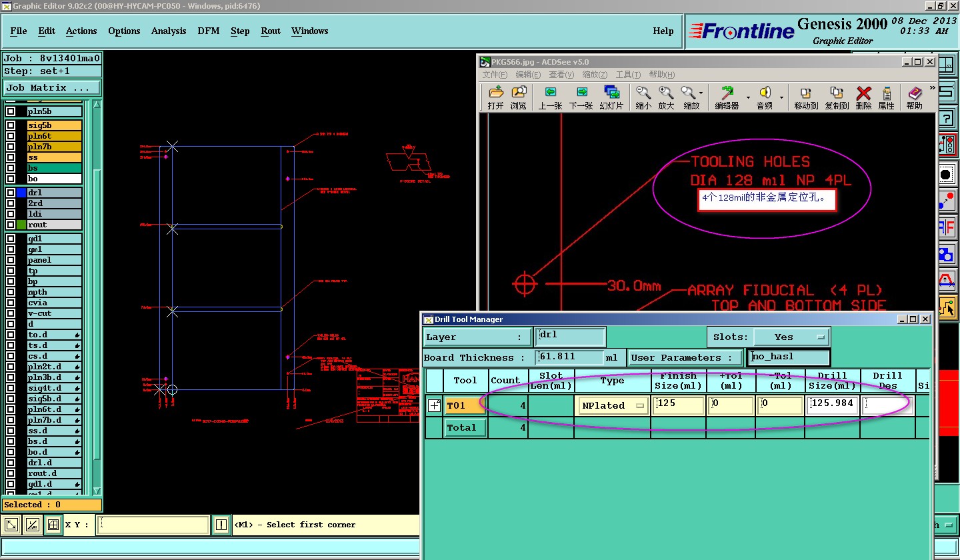Open the Analysis menu

169,31
